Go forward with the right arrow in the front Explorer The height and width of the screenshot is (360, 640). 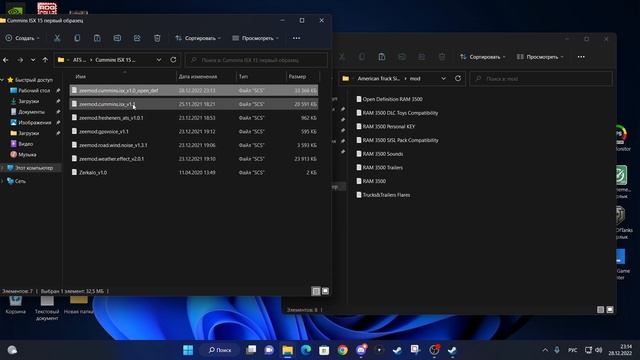pyautogui.click(x=20, y=60)
